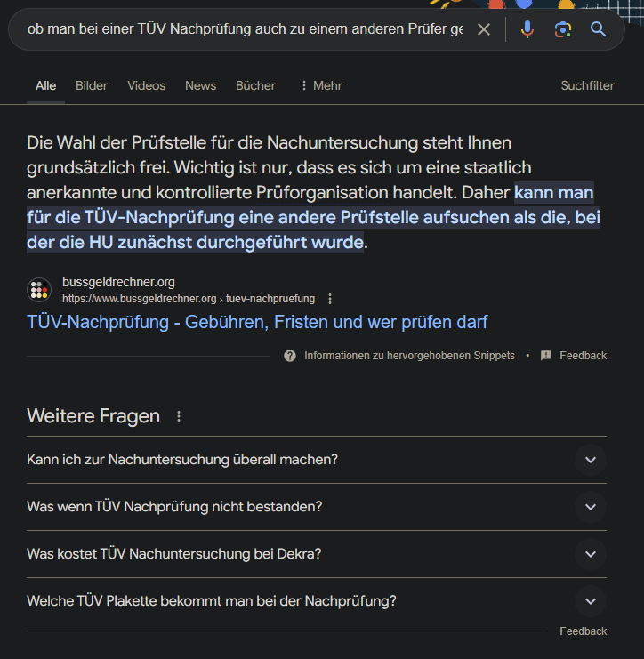Click the https://www.bussgeldrechner.org URL breadcrumb

point(189,299)
